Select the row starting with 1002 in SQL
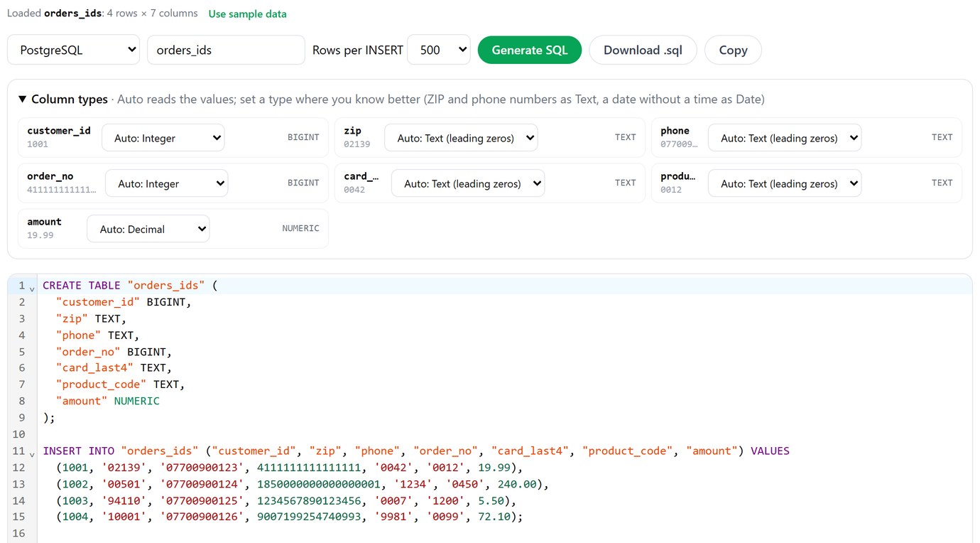Image resolution: width=980 pixels, height=543 pixels. click(x=303, y=484)
